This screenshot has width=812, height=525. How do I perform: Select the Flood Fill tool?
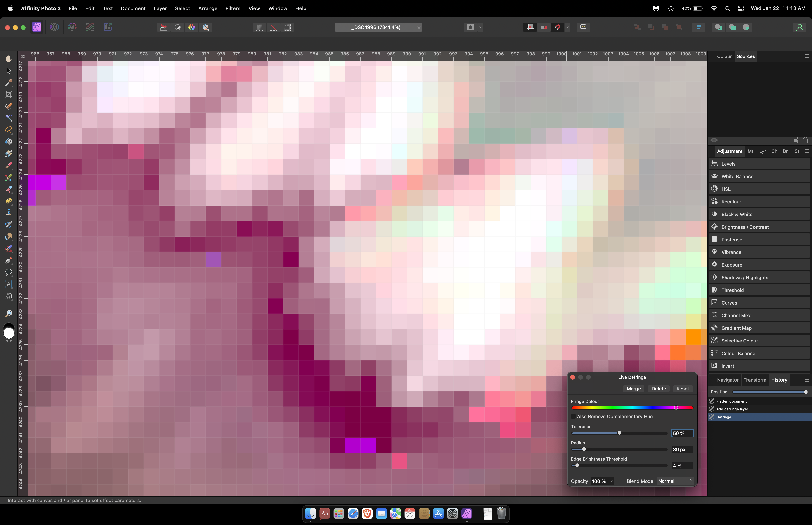(x=8, y=142)
